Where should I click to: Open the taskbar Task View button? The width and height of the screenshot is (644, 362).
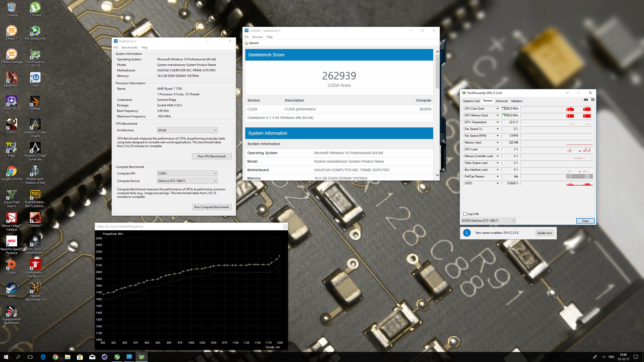30,357
